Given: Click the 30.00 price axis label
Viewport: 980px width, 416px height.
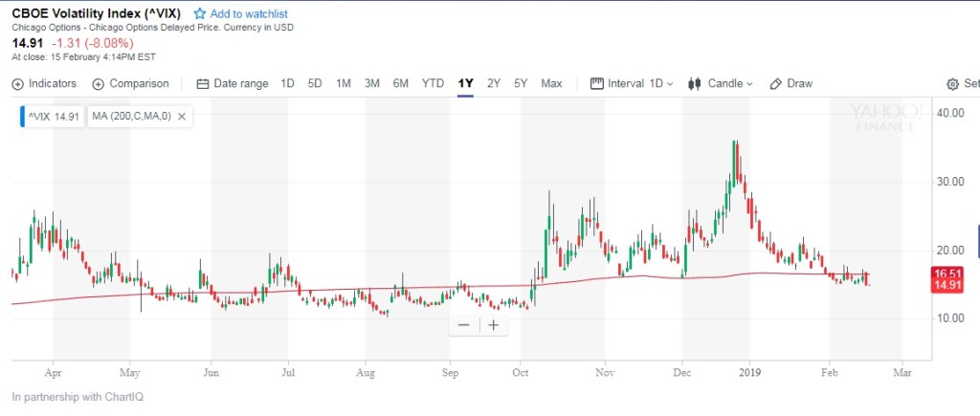Looking at the screenshot, I should pyautogui.click(x=949, y=182).
